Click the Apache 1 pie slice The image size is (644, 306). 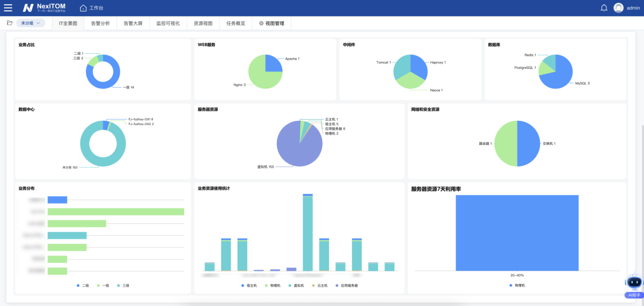click(x=273, y=63)
